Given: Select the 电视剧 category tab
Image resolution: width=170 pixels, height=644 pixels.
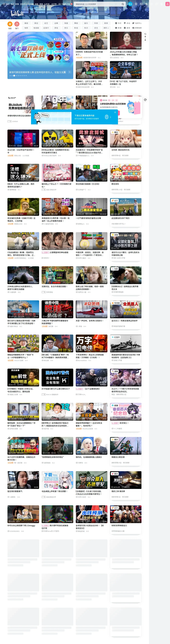Looking at the screenshot, I should point(36,28).
